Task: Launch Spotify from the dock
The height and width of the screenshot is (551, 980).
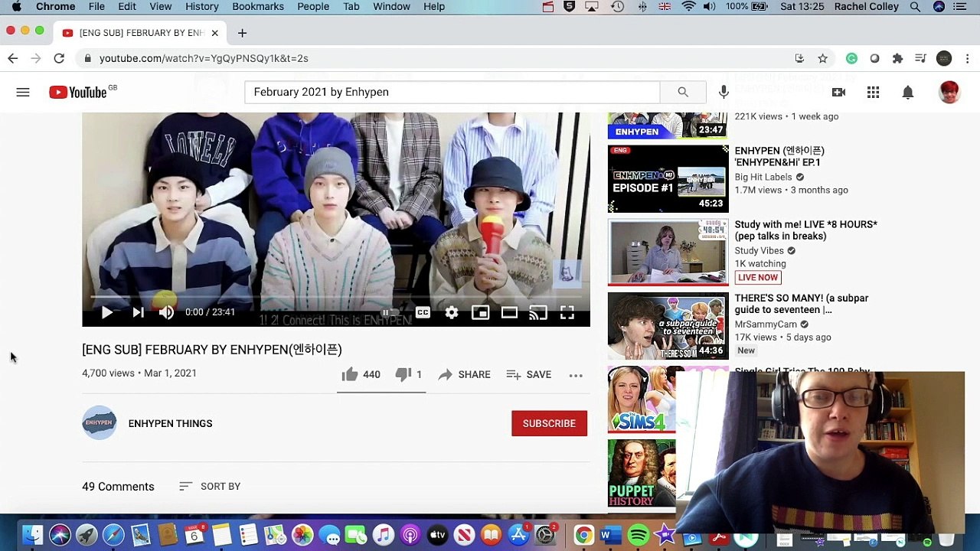Action: coord(638,535)
